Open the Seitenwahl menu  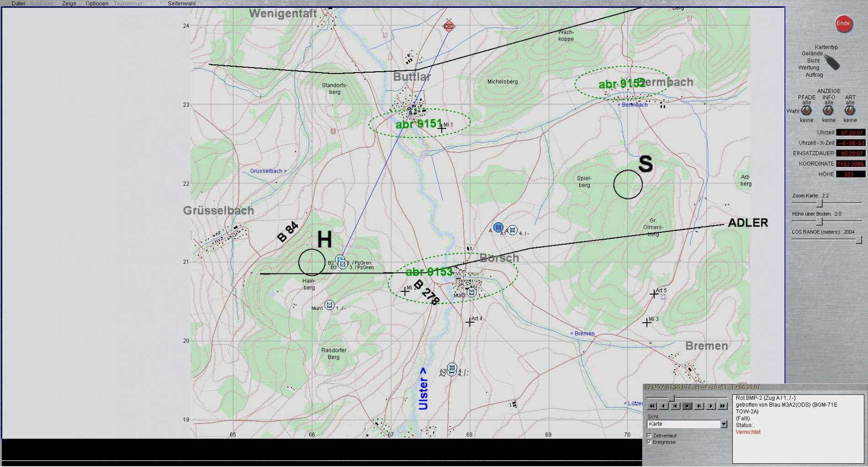pos(181,4)
